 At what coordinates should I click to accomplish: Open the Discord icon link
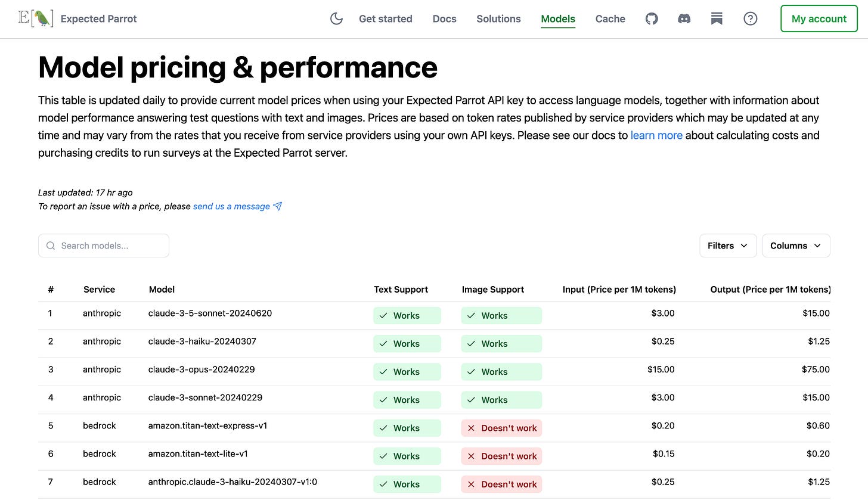pyautogui.click(x=684, y=18)
